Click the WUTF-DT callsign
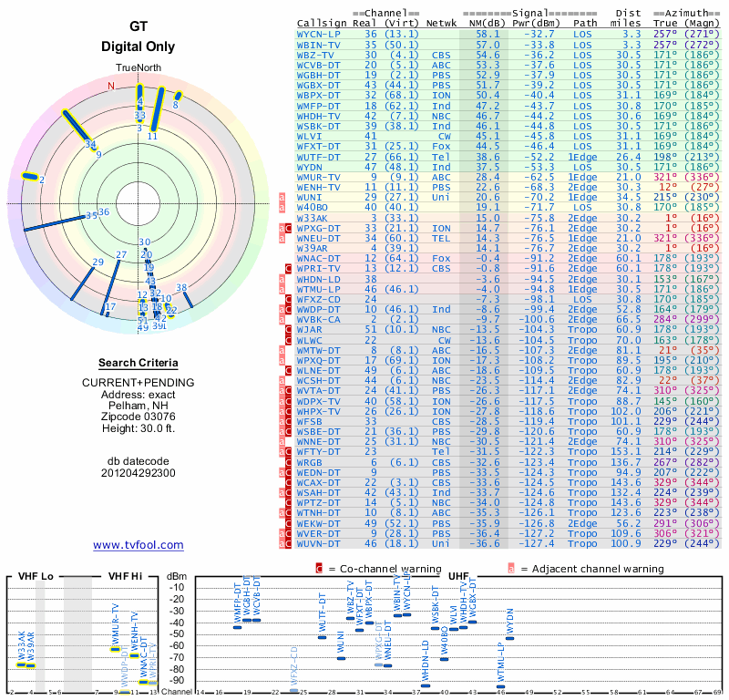This screenshot has height=700, width=729. 318,157
